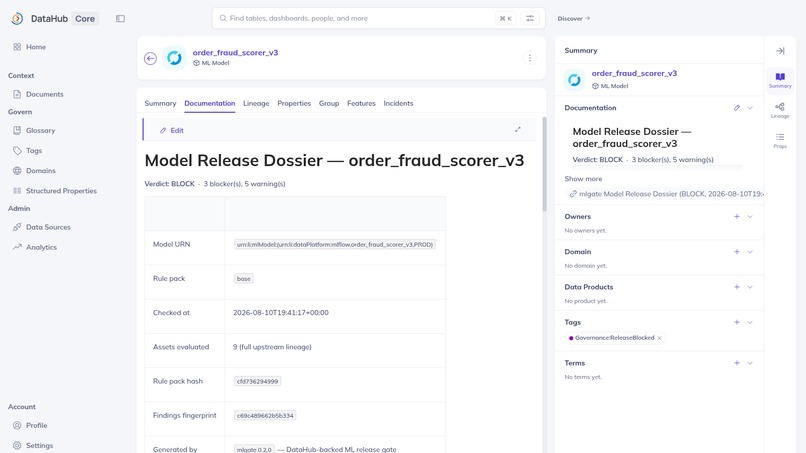806x453 pixels.
Task: Edit documentation via sidebar pencil icon
Action: click(737, 108)
